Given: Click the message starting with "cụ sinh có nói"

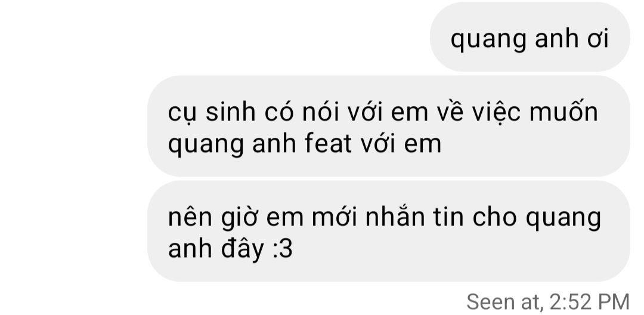Looking at the screenshot, I should pos(389,126).
